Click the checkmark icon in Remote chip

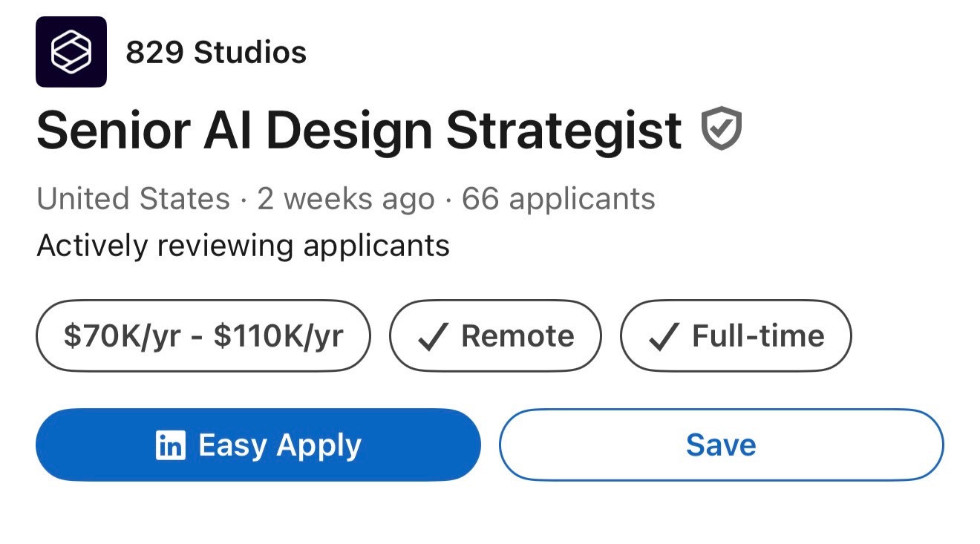click(x=432, y=337)
